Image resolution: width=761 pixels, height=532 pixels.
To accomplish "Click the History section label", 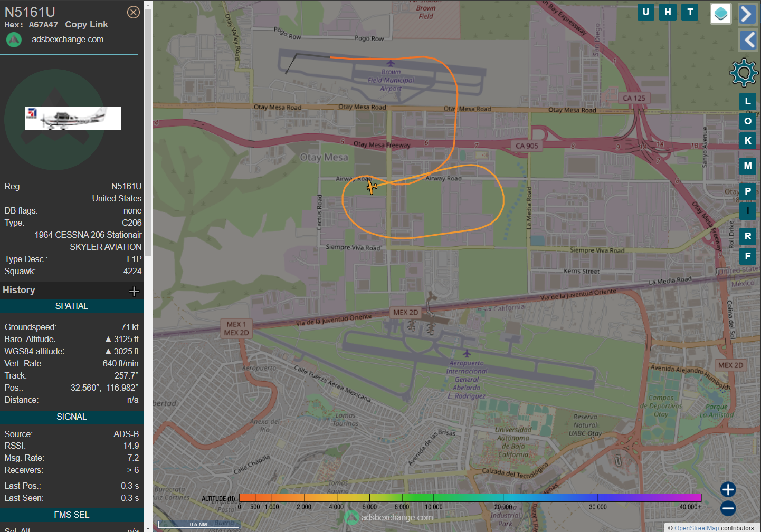I will tap(19, 291).
